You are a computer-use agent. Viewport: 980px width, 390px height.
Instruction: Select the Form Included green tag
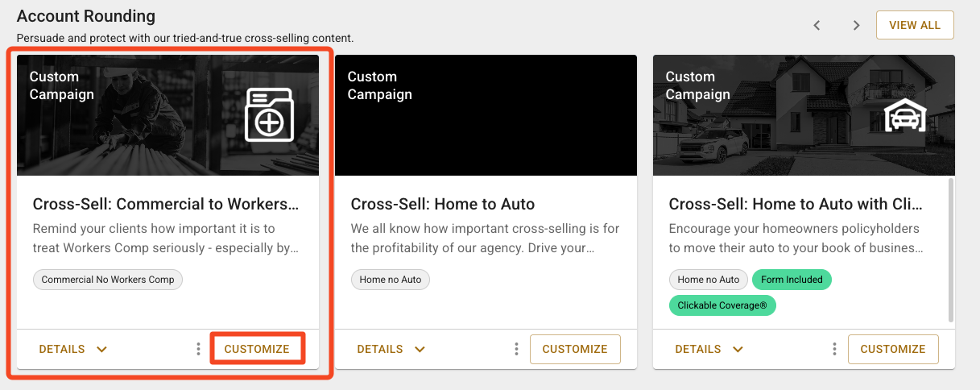click(791, 280)
